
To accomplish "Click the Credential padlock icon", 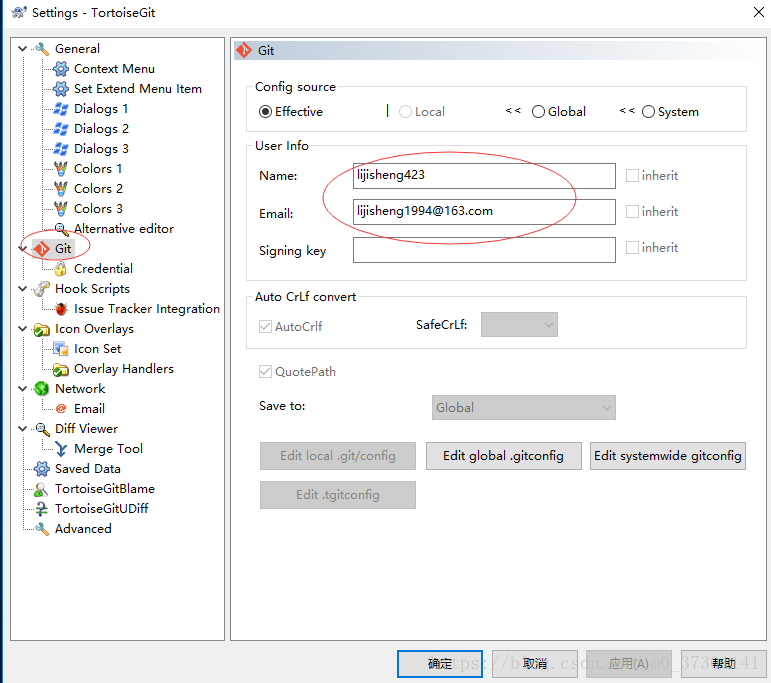I will 61,269.
